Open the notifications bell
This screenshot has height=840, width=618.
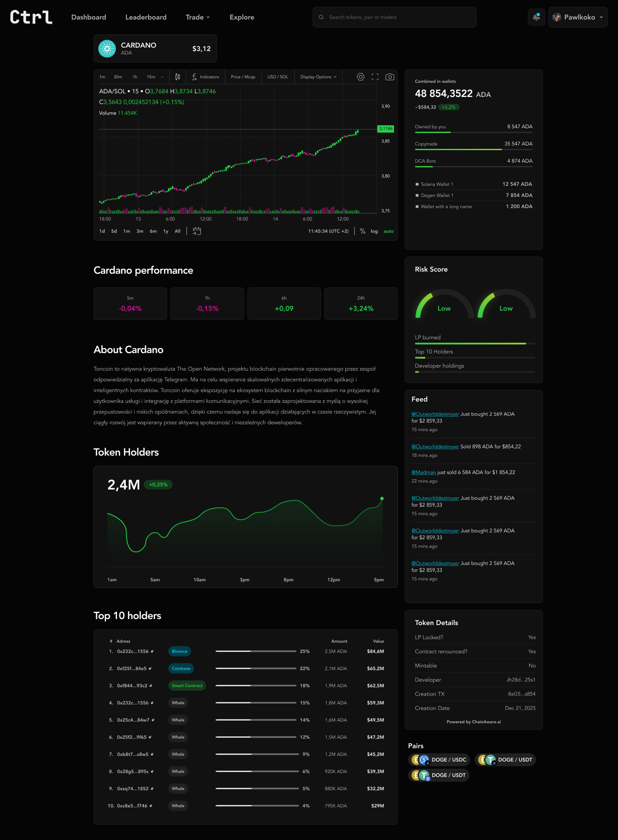point(536,17)
